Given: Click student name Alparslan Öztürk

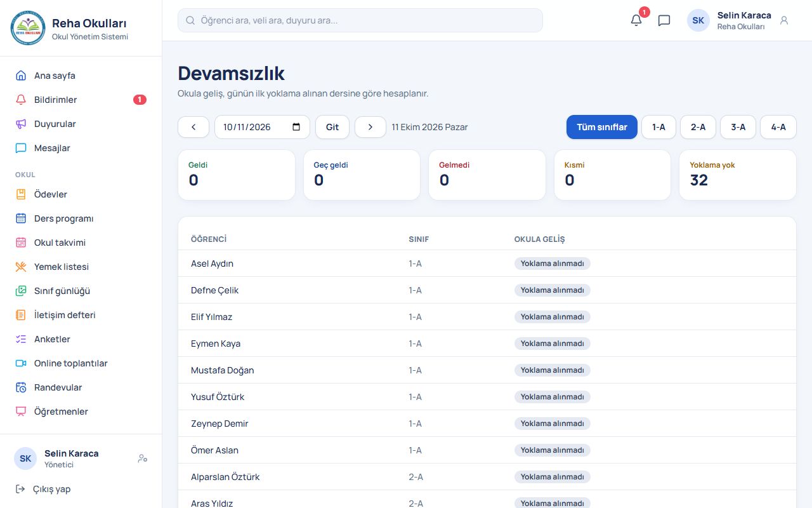Looking at the screenshot, I should click(225, 477).
